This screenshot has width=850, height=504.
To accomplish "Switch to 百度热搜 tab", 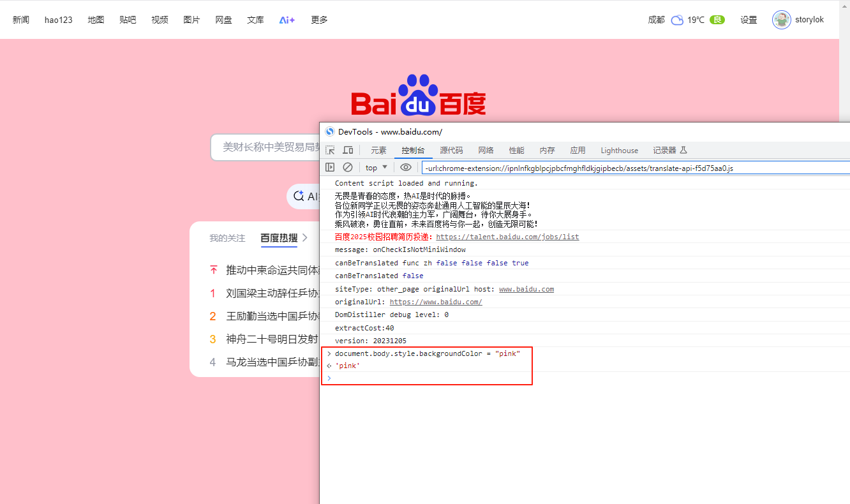I will [279, 238].
